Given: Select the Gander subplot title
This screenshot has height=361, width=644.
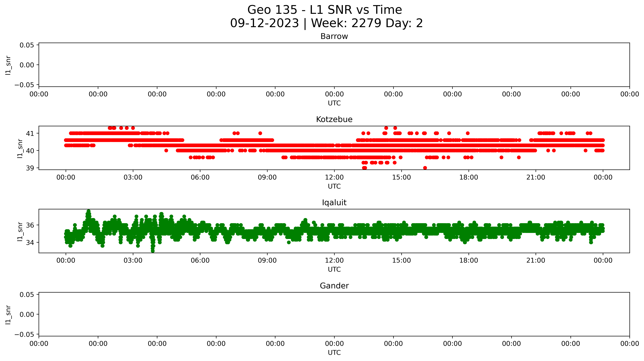Looking at the screenshot, I should point(334,286).
